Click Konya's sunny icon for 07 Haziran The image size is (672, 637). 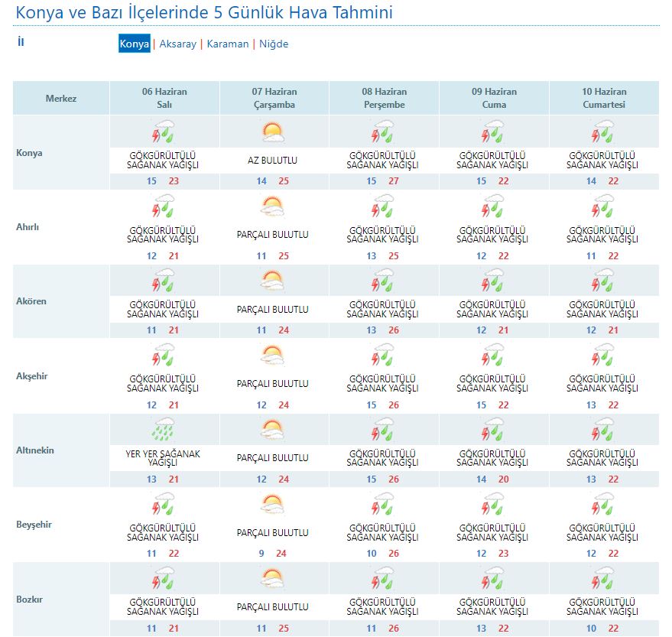pos(273,132)
